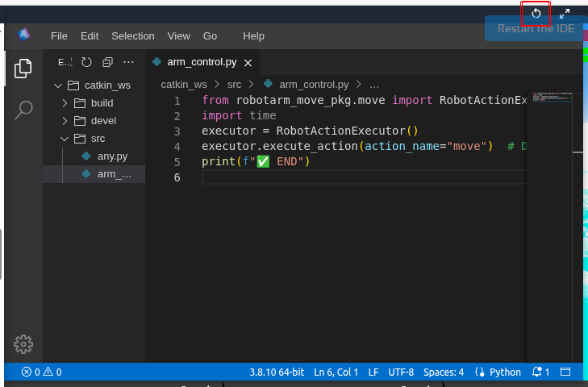Click 'import time' on line 2
This screenshot has width=588, height=387.
pos(239,115)
